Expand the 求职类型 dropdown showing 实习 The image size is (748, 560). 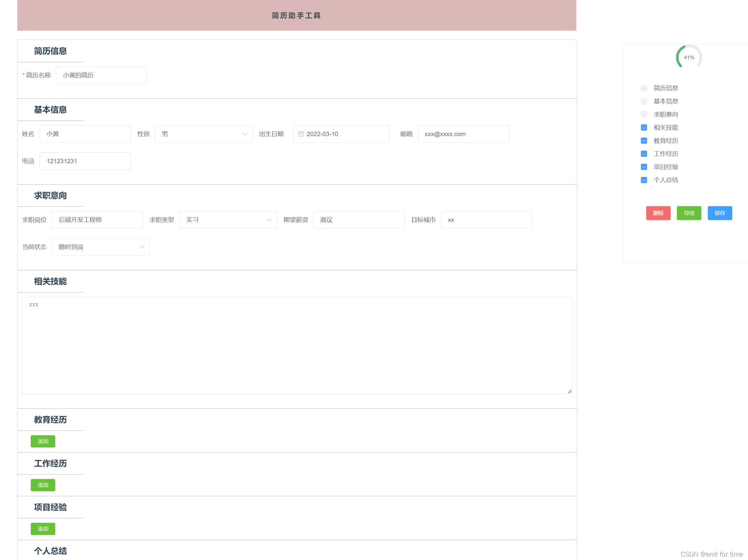click(228, 220)
